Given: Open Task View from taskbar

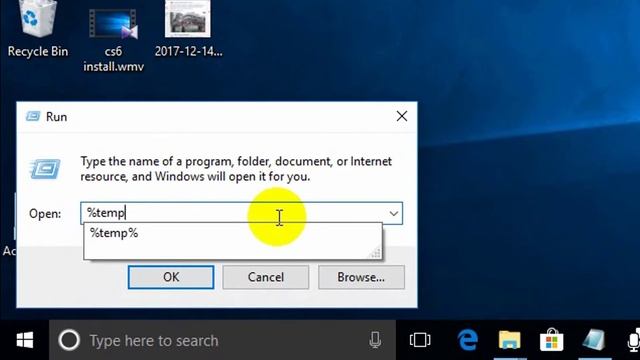Looking at the screenshot, I should coord(420,340).
